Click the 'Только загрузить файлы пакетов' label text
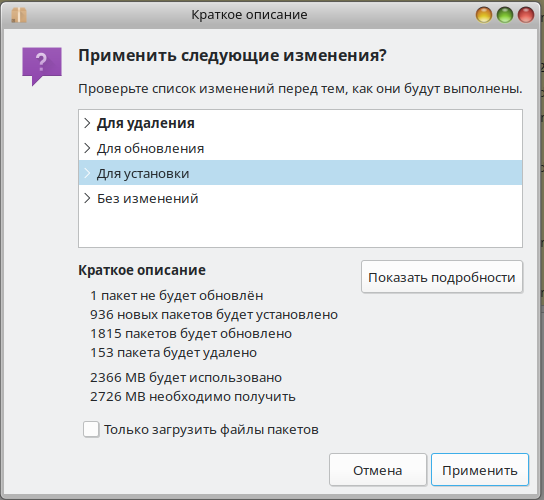The image size is (544, 500). pyautogui.click(x=211, y=430)
